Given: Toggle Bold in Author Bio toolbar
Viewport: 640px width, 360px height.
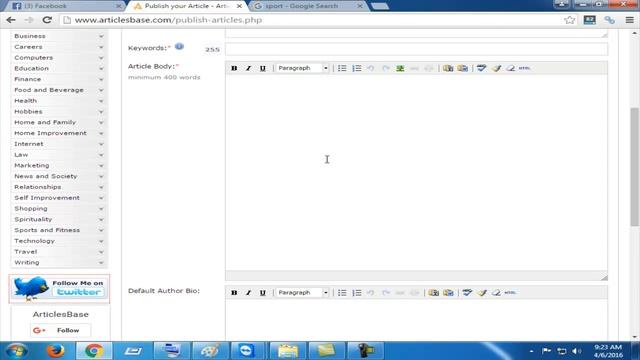Looking at the screenshot, I should click(x=234, y=293).
